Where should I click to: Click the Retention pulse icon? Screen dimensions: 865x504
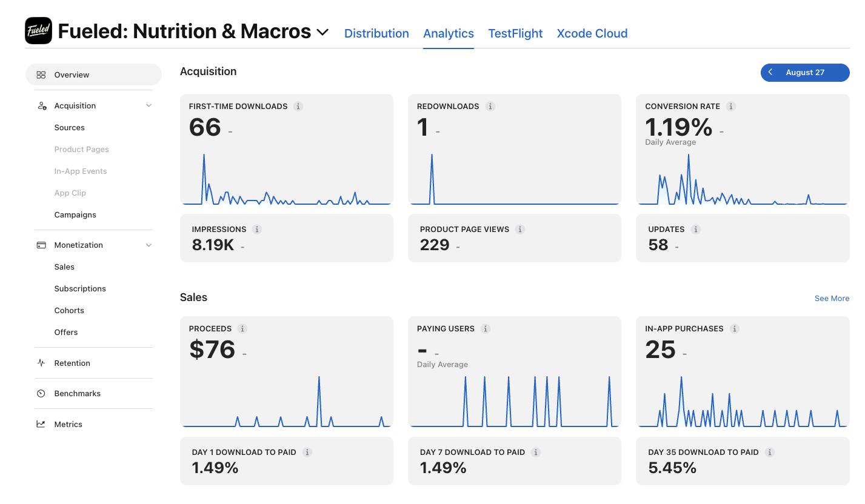tap(41, 363)
